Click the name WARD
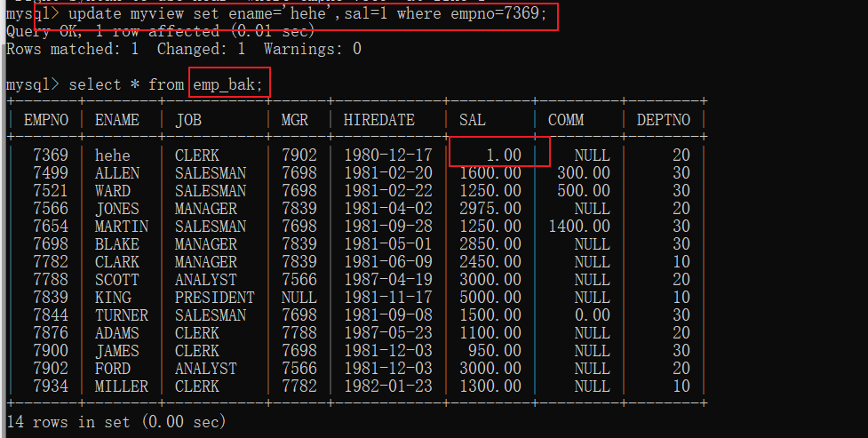The height and width of the screenshot is (438, 868). coord(112,190)
